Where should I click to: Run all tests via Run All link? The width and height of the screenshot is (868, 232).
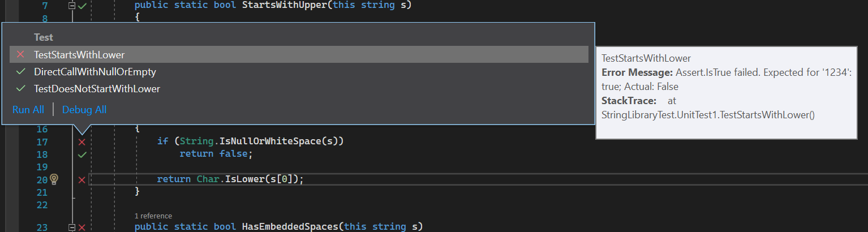pyautogui.click(x=28, y=110)
